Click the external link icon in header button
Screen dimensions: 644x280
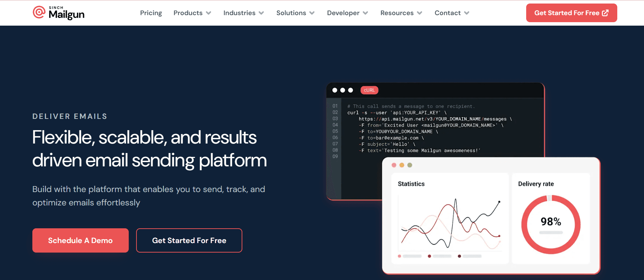[x=605, y=13]
